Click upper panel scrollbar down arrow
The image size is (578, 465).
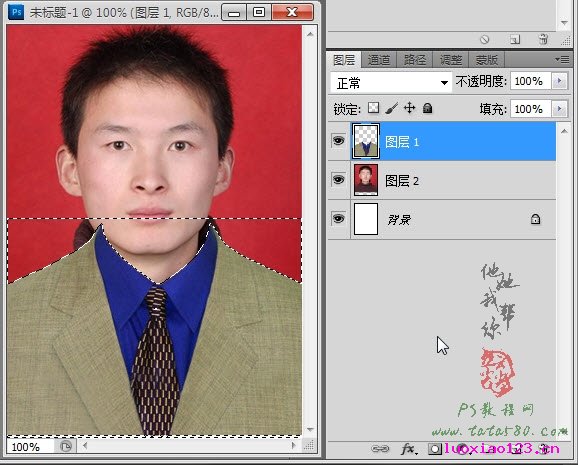point(564,23)
